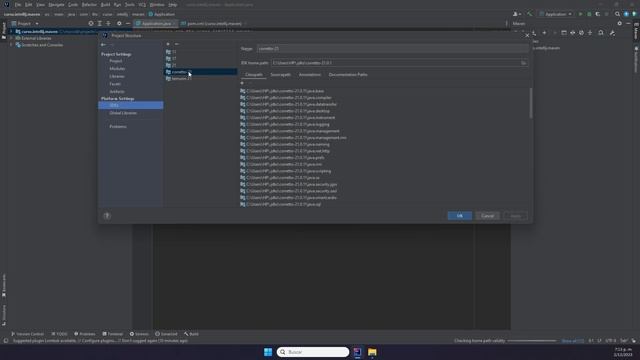This screenshot has height=360, width=640.
Task: Click the back arrow in Project Structure
Action: click(103, 44)
